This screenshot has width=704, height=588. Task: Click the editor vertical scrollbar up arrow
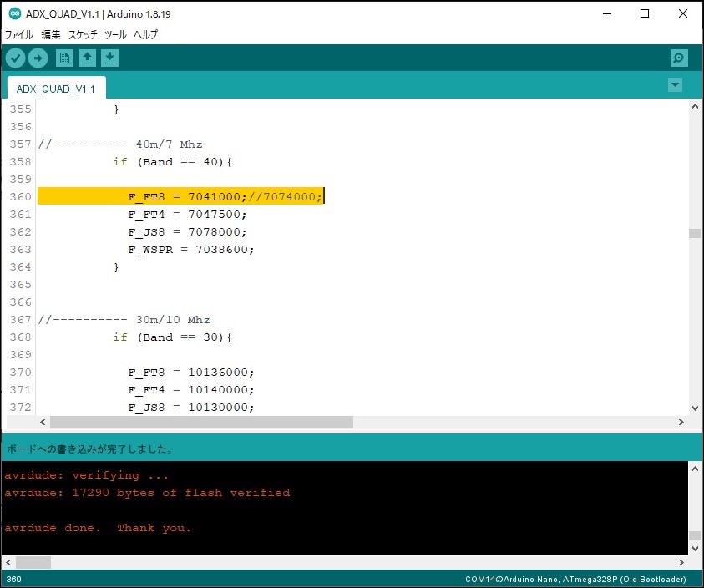(695, 106)
